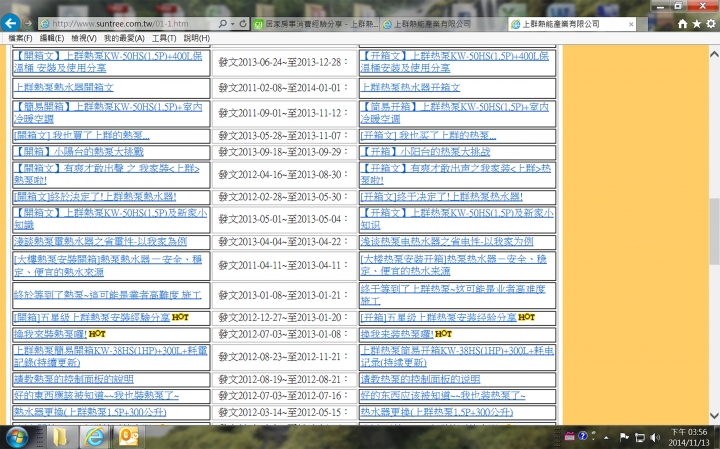Open the 檔案(F) menu
720x449 pixels.
(21, 38)
